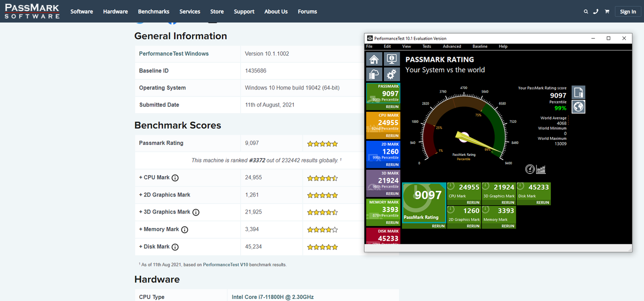The width and height of the screenshot is (644, 301).
Task: Click the PerformanceTest V10 link in footnote
Action: (225, 264)
